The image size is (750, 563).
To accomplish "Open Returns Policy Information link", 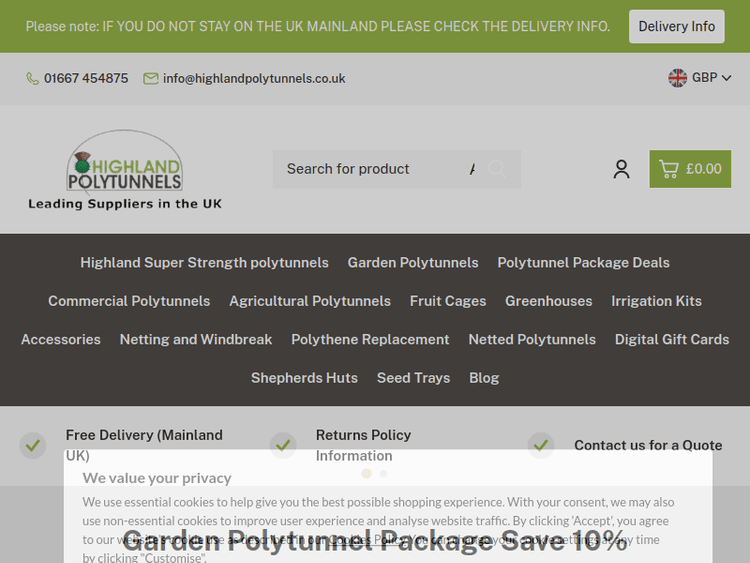I will [363, 445].
